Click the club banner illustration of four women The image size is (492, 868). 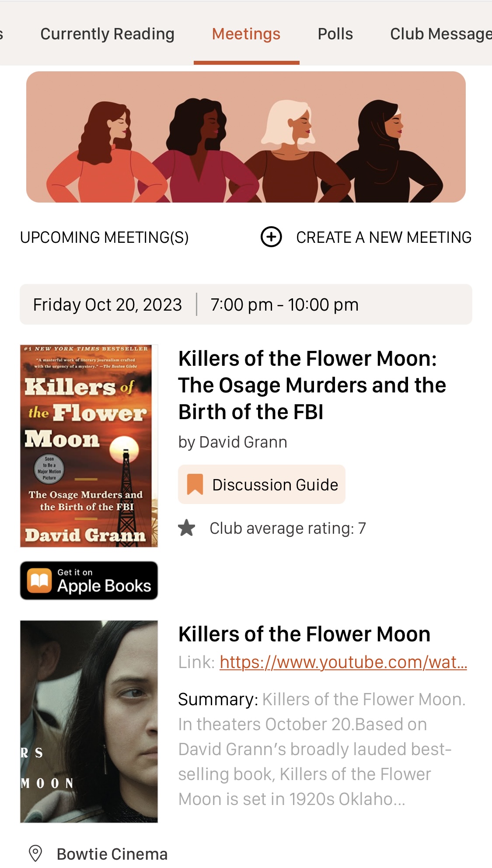[x=246, y=137]
